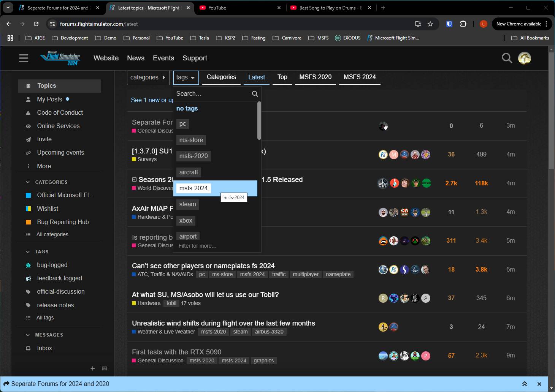Focus the tag Search input field
Viewport: 555px width, 392px height.
pos(213,94)
